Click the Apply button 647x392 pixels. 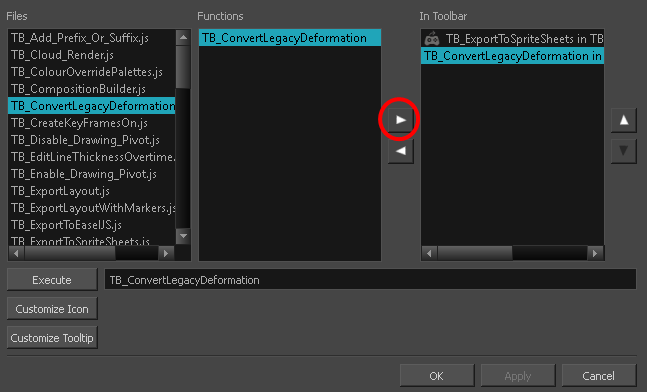pos(518,376)
